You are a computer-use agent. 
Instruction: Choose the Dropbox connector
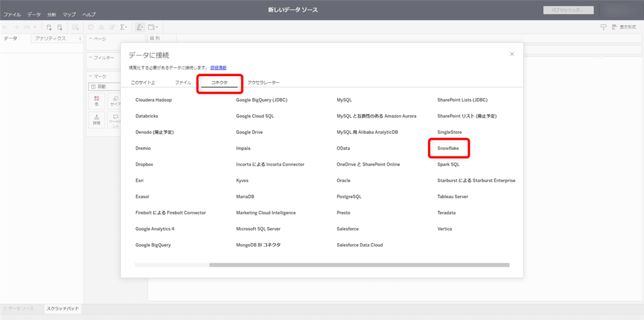[x=144, y=164]
